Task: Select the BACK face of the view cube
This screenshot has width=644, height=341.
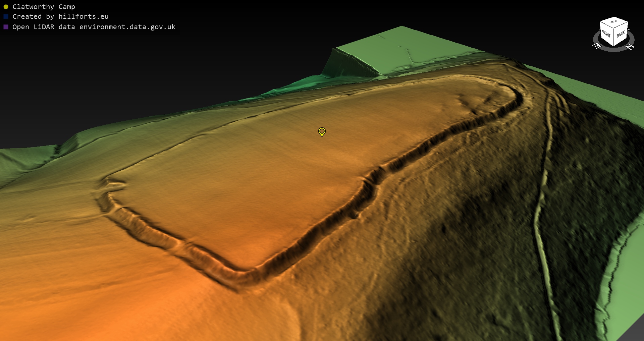Action: tap(621, 34)
